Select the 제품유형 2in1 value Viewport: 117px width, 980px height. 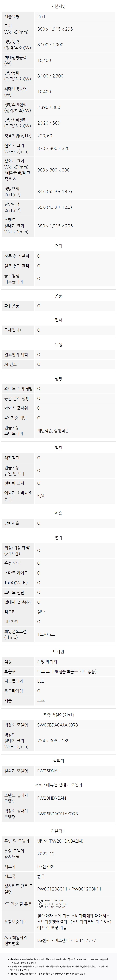click(41, 16)
